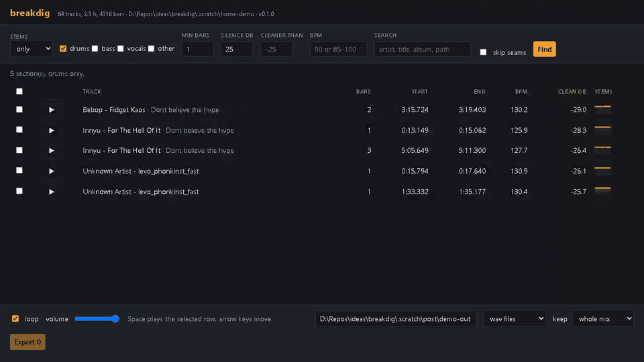Toggle the drums stem checkbox
Viewport: 644px width, 362px height.
(x=63, y=48)
